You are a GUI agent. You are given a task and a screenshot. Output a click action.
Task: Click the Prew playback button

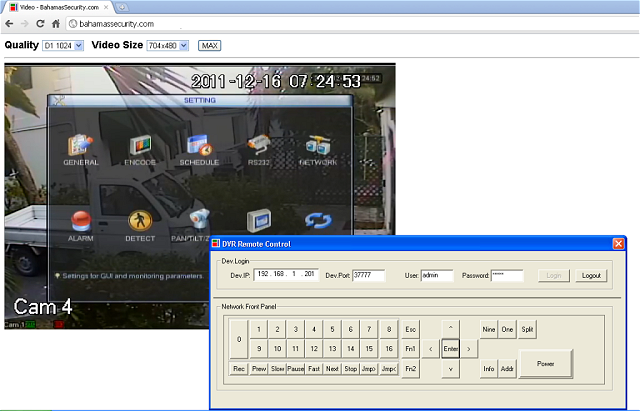tap(259, 369)
